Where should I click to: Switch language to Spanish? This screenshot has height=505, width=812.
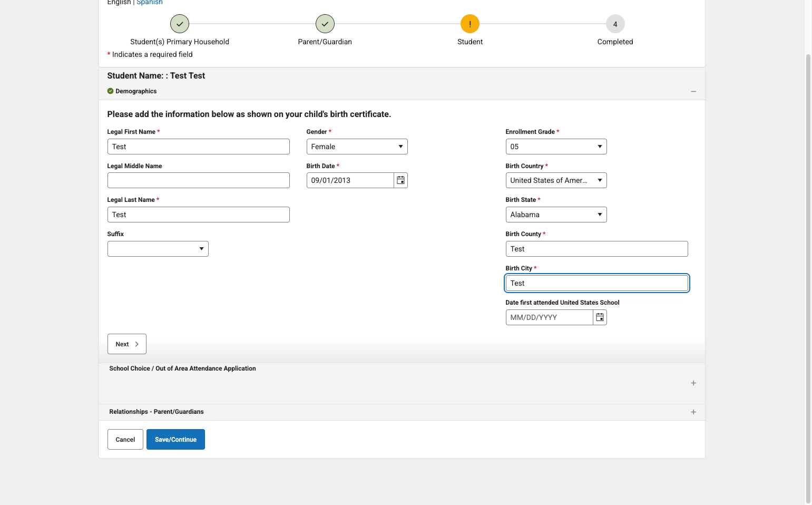150,3
